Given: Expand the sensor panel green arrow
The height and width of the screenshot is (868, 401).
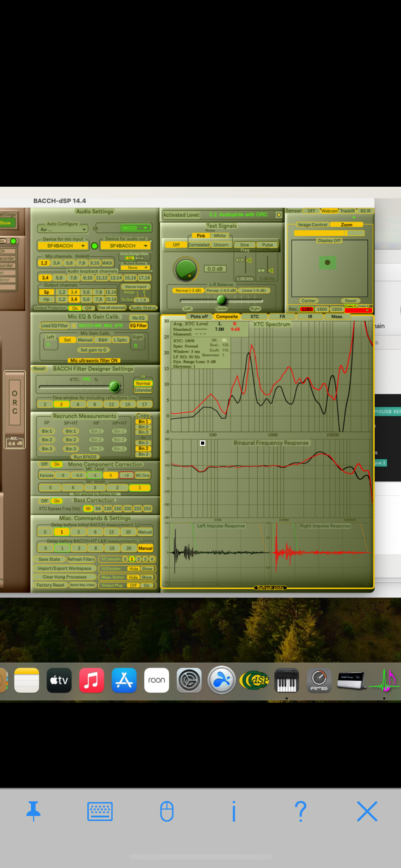Looking at the screenshot, I should coord(354,218).
